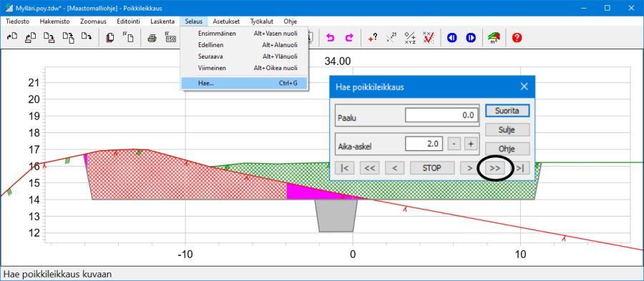Screen dimensions: 644x281
Task: Click the red checkmark XX icon
Action: [429, 38]
